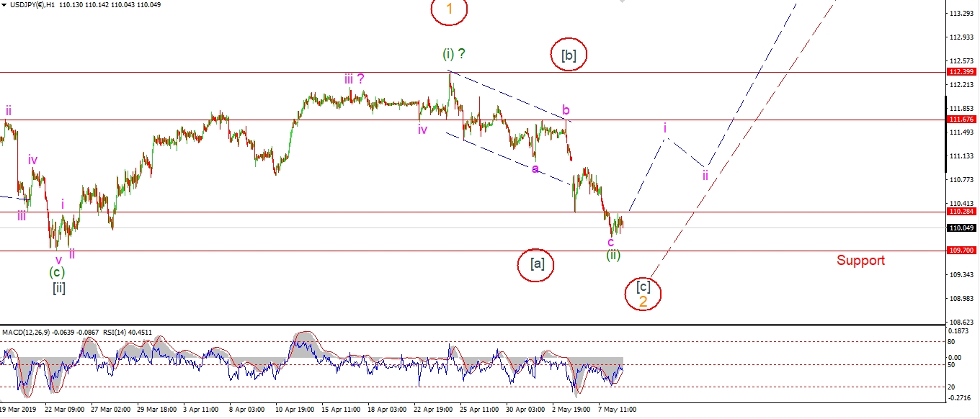The width and height of the screenshot is (980, 419).
Task: Click the 108.623 price axis value
Action: click(961, 322)
